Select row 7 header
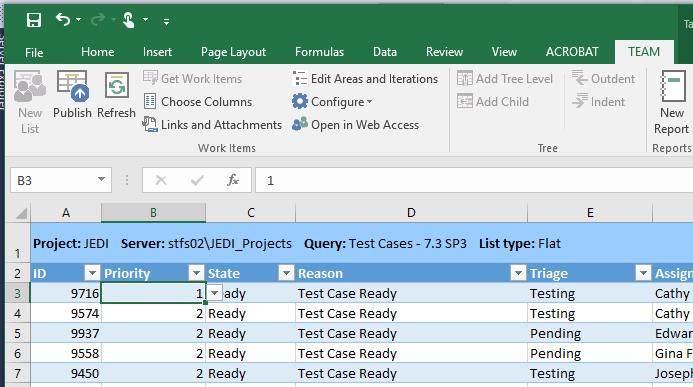Image resolution: width=693 pixels, height=387 pixels. pyautogui.click(x=17, y=373)
